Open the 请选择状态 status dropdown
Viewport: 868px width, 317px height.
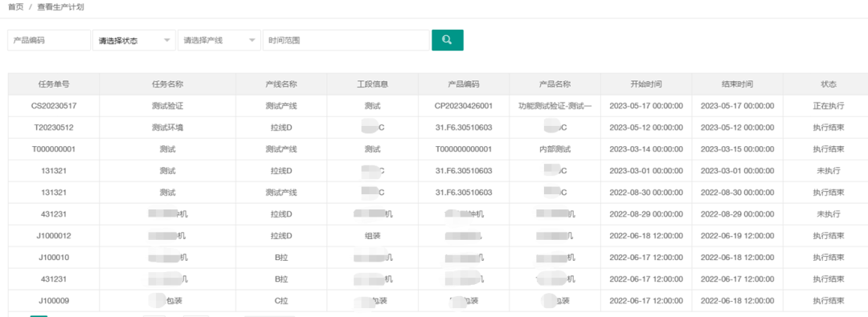(134, 40)
